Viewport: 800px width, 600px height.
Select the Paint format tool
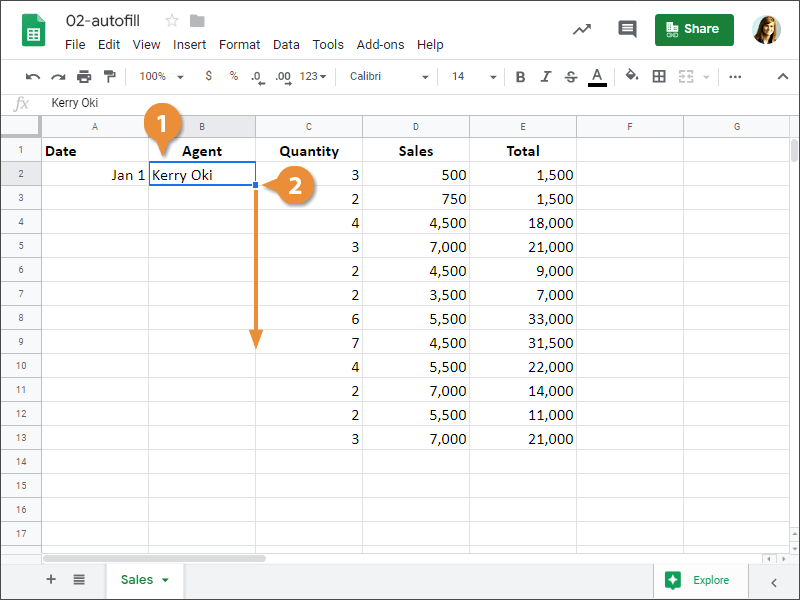109,76
